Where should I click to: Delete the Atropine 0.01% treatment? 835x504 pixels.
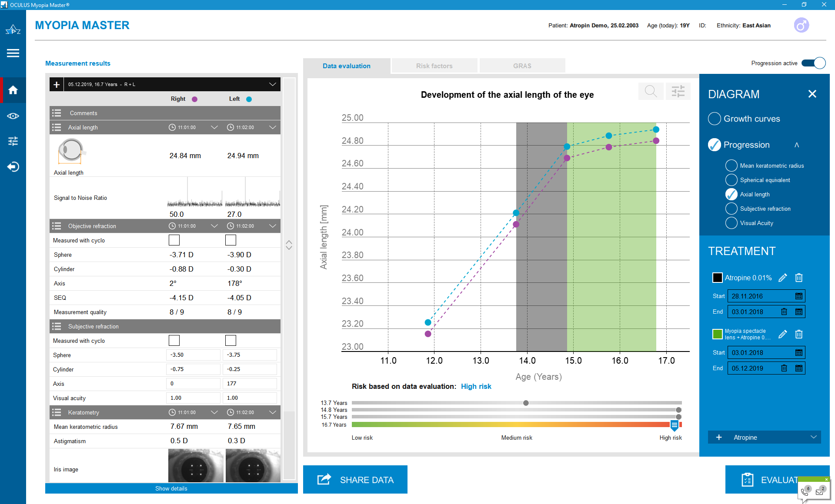tap(799, 278)
